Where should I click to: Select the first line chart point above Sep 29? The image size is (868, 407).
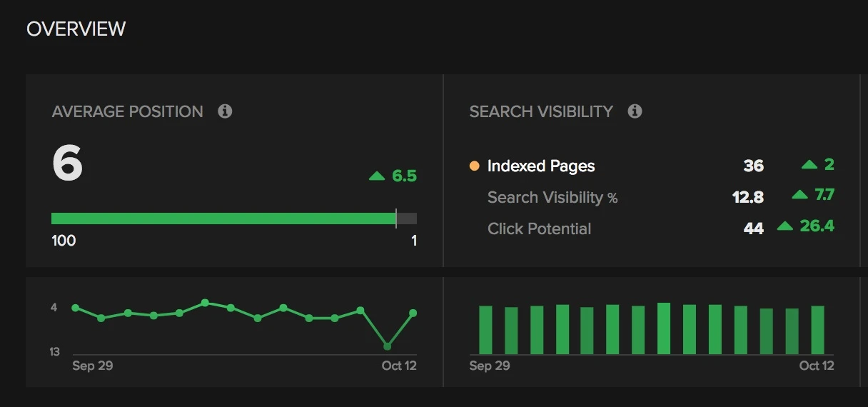point(76,308)
